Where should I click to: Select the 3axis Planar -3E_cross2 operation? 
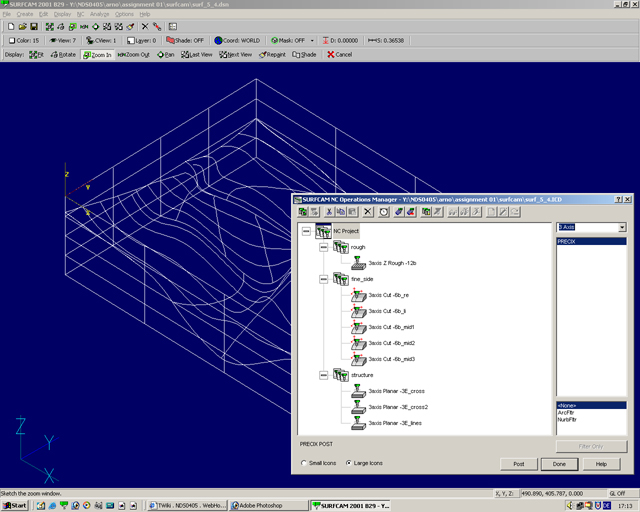point(398,407)
